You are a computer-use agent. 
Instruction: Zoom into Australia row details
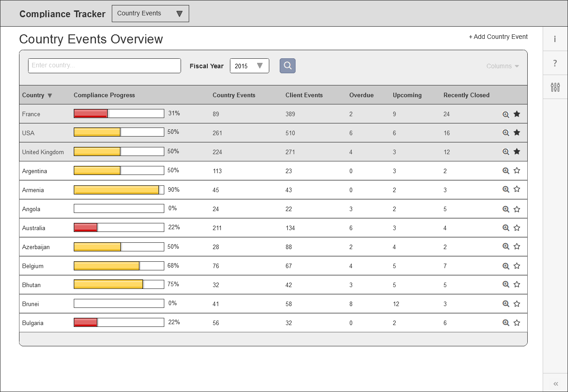point(506,228)
